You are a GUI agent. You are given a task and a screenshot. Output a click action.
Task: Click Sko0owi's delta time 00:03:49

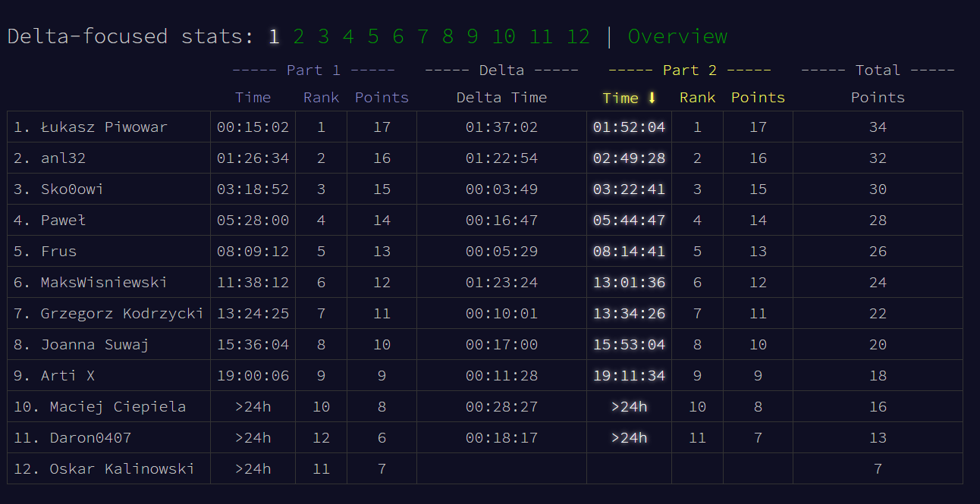501,189
